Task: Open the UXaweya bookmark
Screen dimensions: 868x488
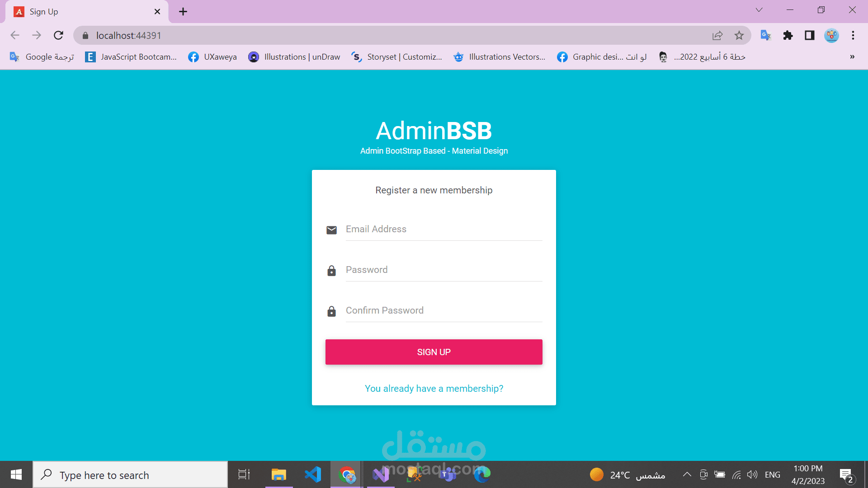Action: pyautogui.click(x=212, y=57)
